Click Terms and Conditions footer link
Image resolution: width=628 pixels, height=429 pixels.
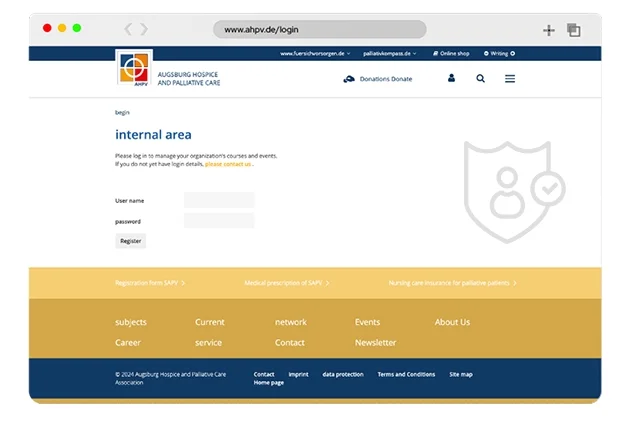(x=406, y=374)
